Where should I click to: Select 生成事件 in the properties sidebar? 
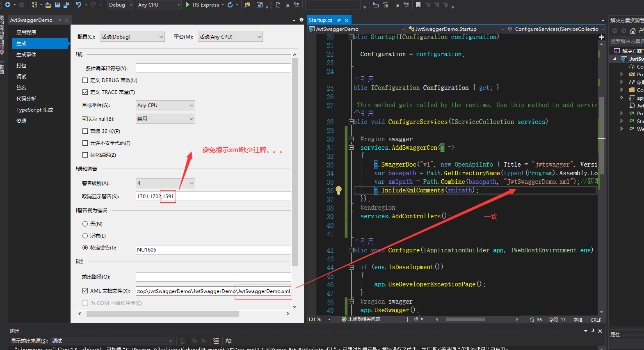tap(26, 55)
